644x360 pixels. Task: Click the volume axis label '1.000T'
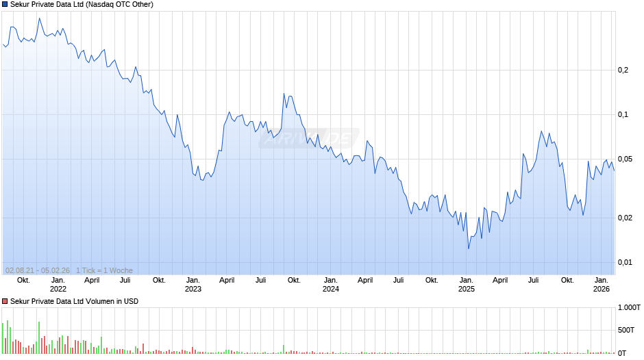pyautogui.click(x=629, y=307)
